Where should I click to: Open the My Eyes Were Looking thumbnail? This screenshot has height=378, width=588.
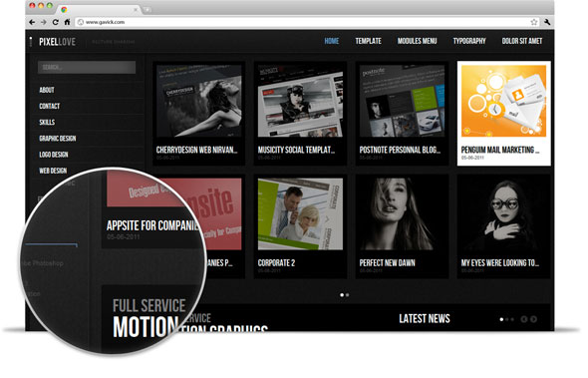(x=503, y=214)
